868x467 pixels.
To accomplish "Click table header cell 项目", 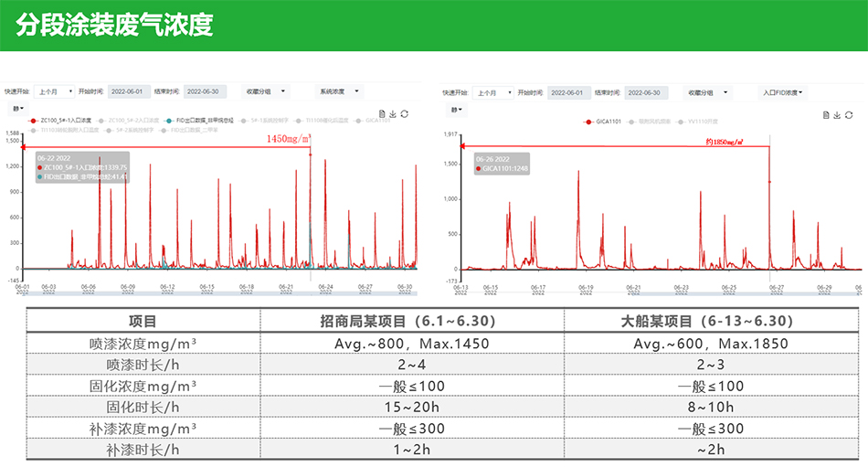I will coord(143,321).
